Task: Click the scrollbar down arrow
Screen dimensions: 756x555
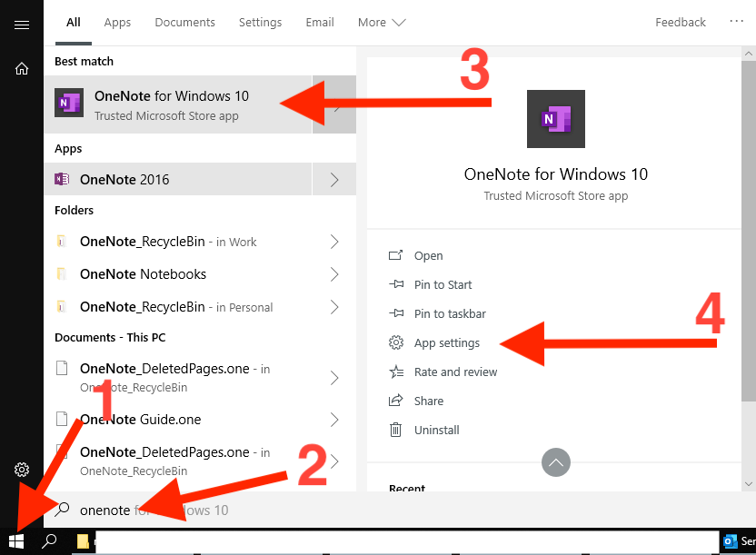Action: 749,484
